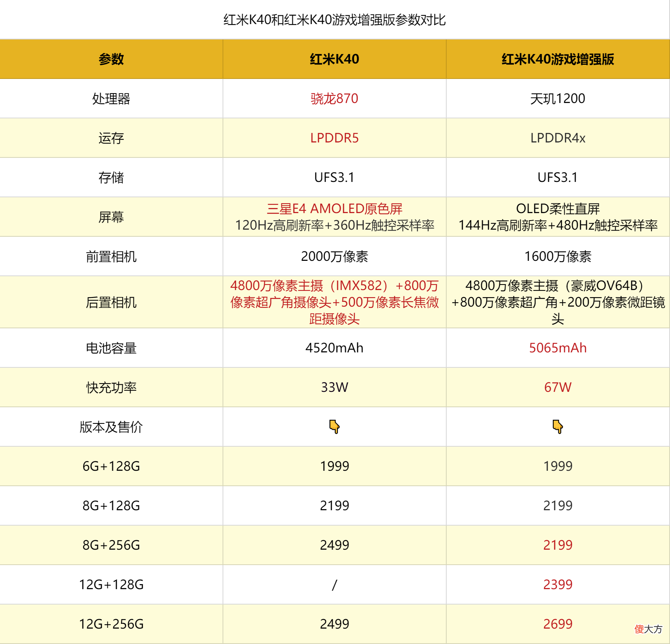Click the 屏幕 row label

[x=111, y=217]
